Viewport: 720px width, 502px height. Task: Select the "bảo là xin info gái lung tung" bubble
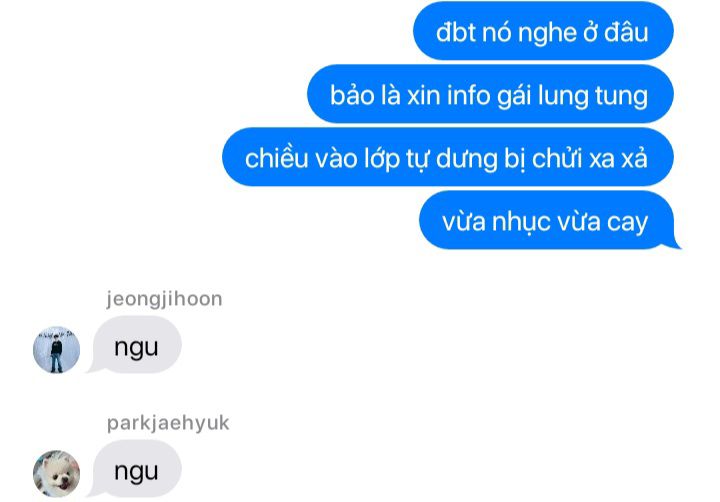click(490, 94)
